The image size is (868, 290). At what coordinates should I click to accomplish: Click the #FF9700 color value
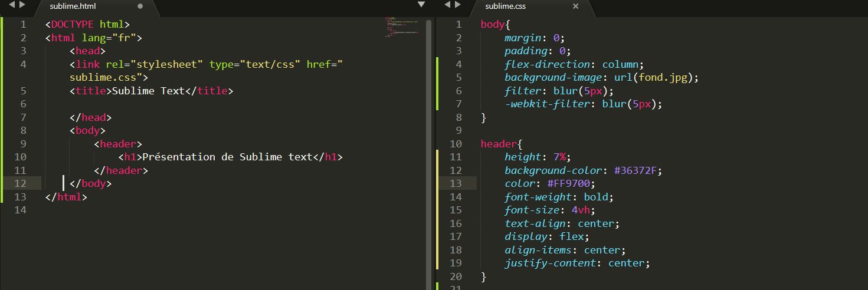pos(568,183)
